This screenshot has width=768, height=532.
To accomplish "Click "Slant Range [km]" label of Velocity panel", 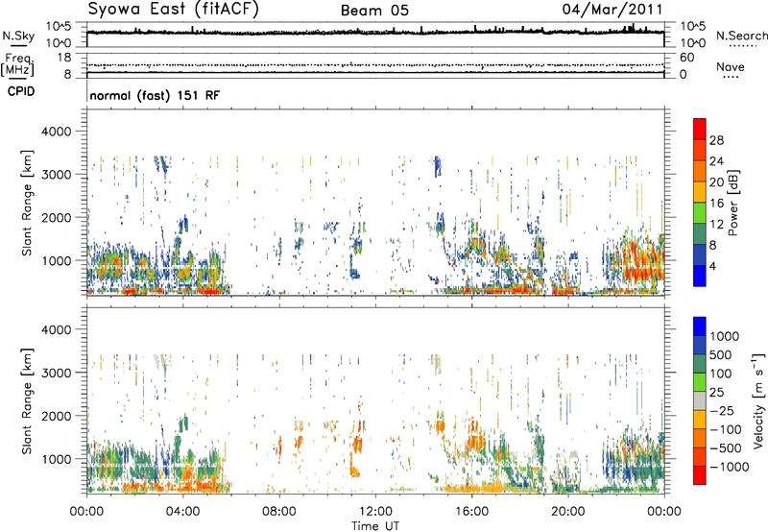I will [x=27, y=400].
